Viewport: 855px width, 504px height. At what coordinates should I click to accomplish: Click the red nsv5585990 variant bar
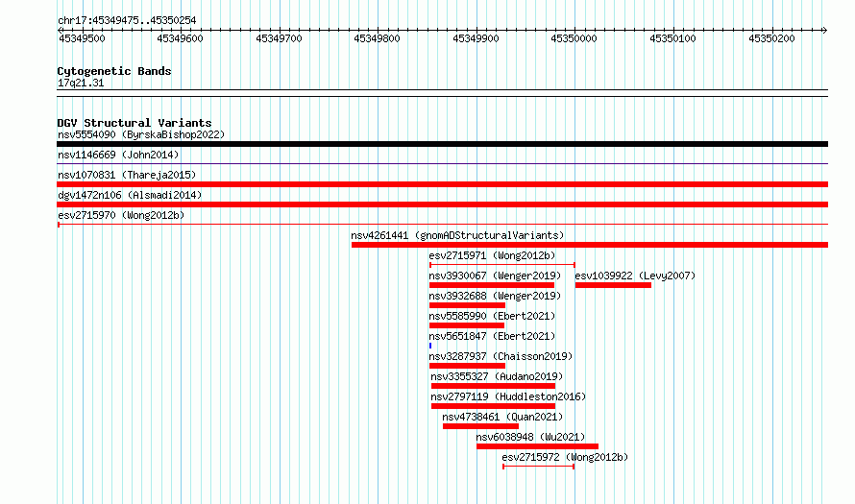coord(467,325)
